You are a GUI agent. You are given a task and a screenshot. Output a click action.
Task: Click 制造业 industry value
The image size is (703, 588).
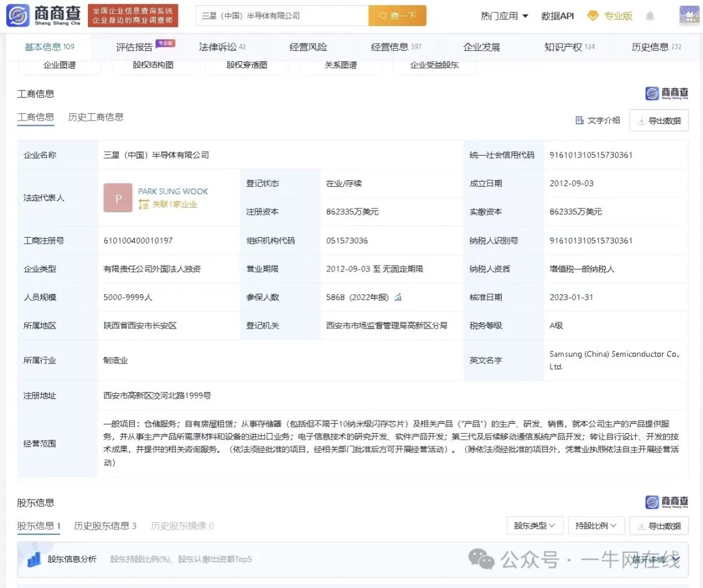(115, 360)
